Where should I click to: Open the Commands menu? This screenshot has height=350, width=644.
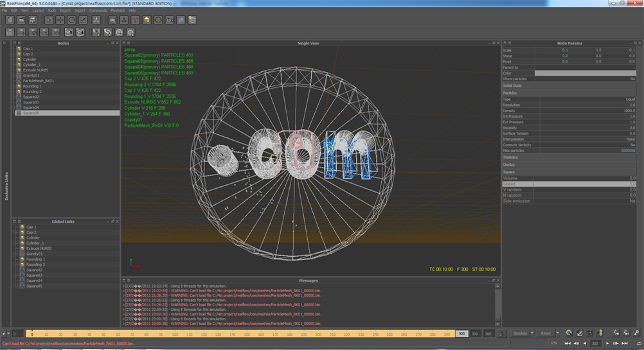point(98,10)
